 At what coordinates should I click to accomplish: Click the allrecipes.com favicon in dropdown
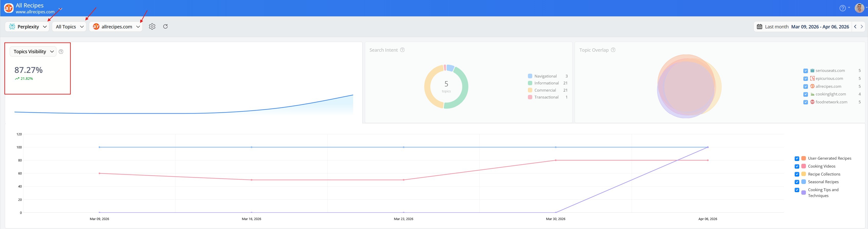click(x=96, y=27)
